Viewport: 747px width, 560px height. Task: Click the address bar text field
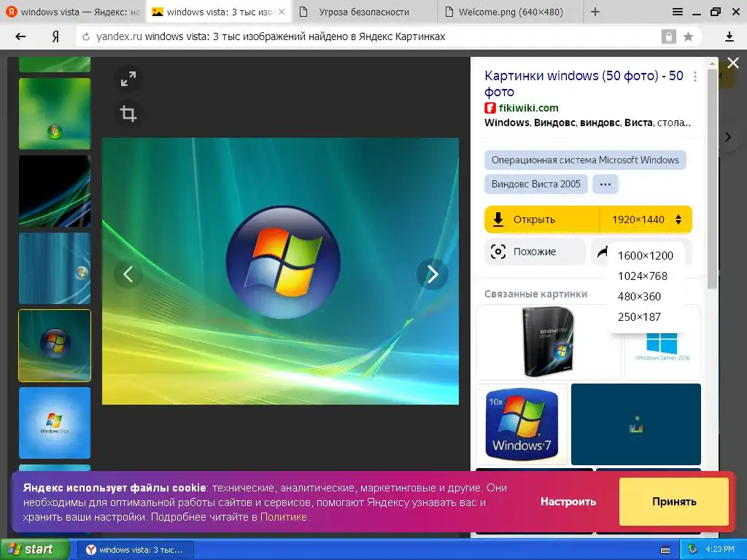pos(371,36)
